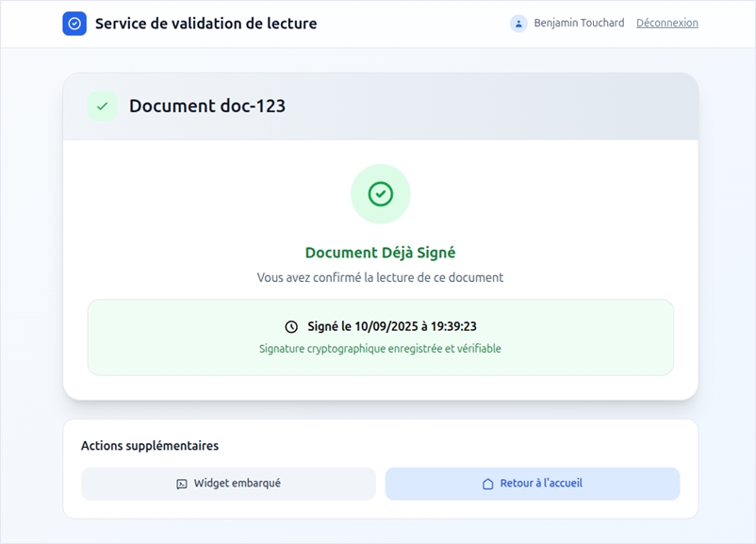The width and height of the screenshot is (756, 544).
Task: Select the Document doc-123 heading
Action: (x=207, y=107)
